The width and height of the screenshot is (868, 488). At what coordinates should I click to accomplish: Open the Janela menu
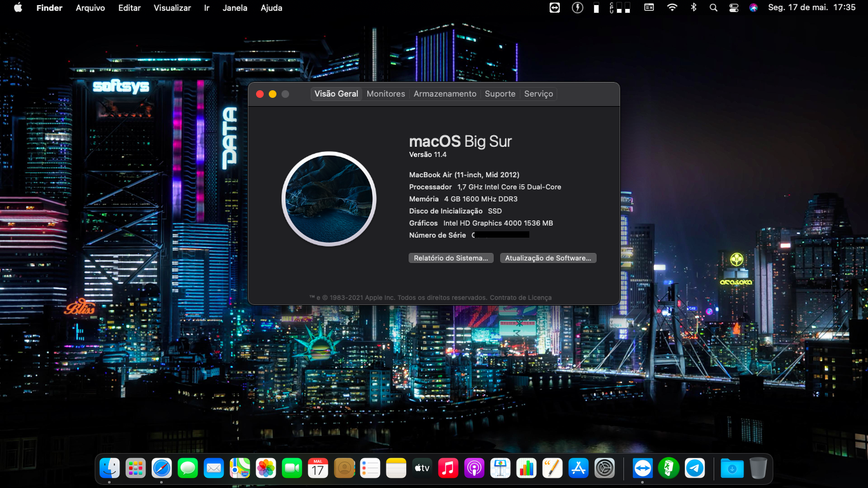coord(235,8)
